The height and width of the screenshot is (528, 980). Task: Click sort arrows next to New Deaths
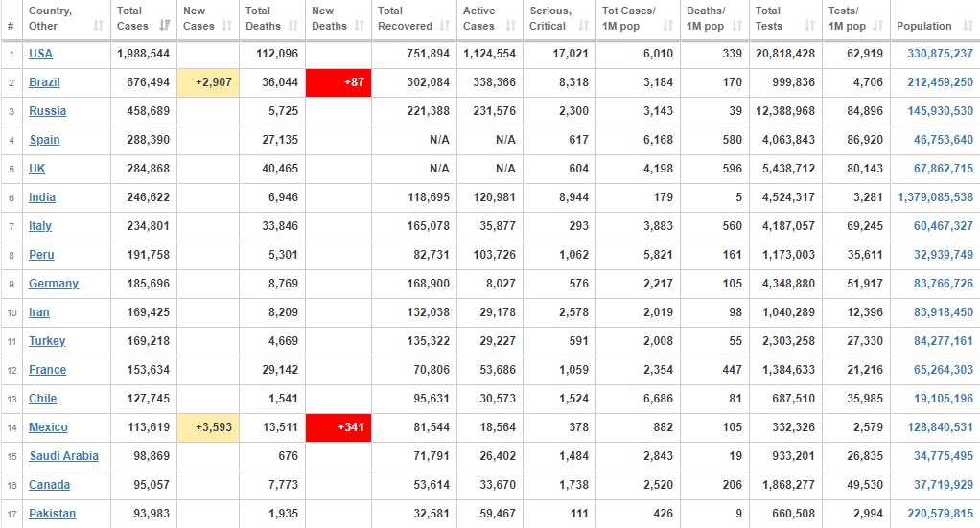tap(359, 26)
